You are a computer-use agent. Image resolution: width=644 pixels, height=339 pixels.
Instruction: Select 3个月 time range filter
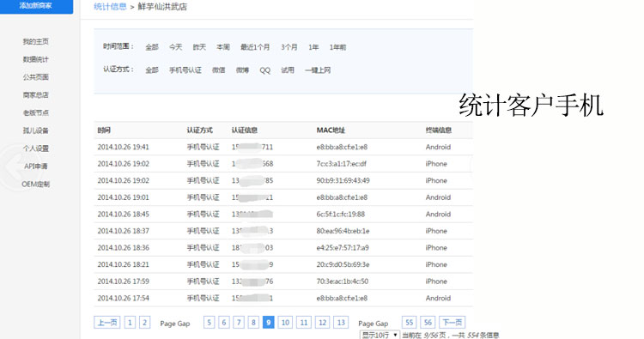[x=289, y=47]
